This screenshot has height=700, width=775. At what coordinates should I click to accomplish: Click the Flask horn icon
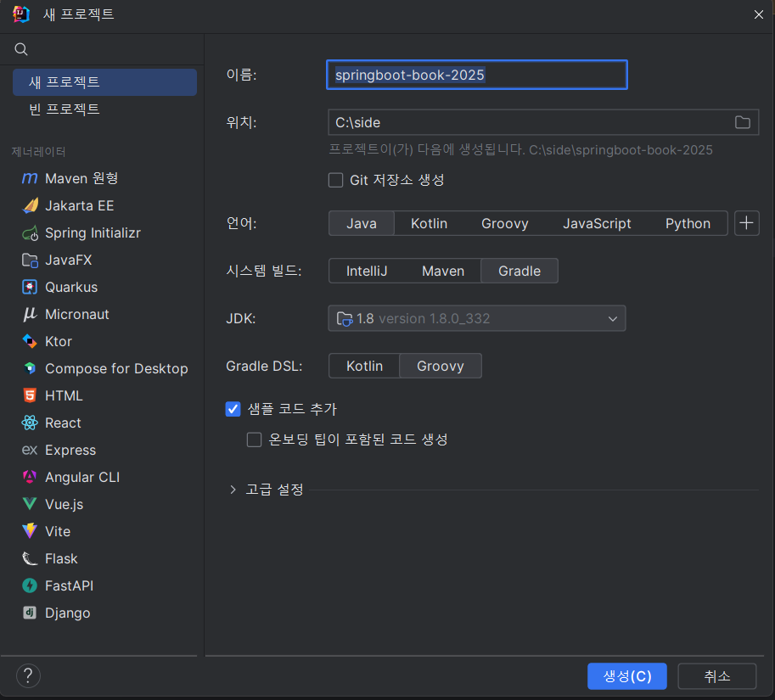(x=30, y=558)
